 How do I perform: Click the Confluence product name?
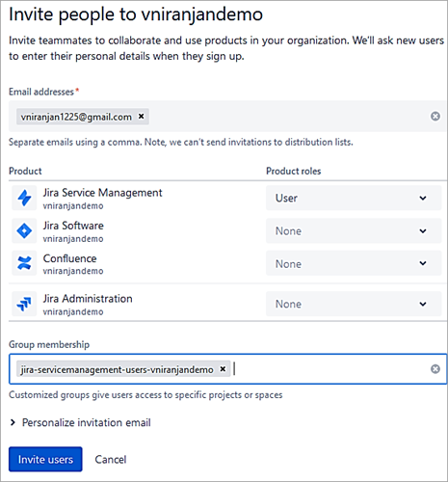tap(69, 258)
